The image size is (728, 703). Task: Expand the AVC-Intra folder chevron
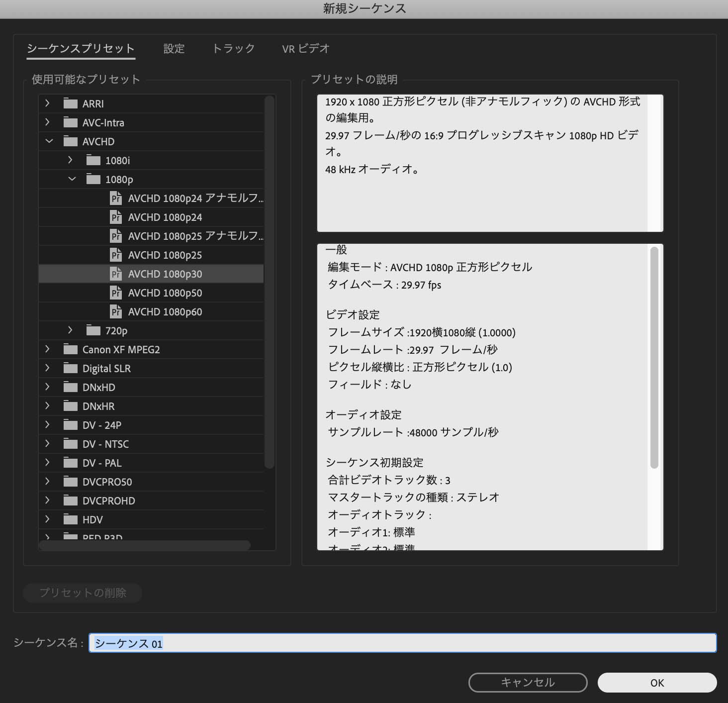[48, 122]
